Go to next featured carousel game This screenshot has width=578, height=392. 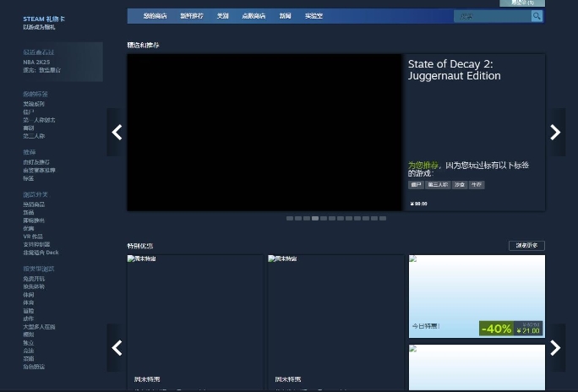tap(555, 133)
